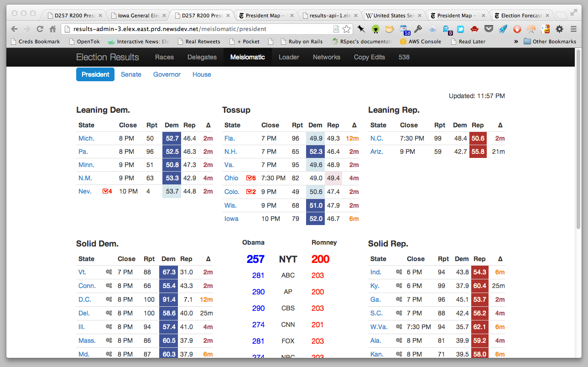
Task: Click the gears icon beside Ky.
Action: click(x=399, y=286)
